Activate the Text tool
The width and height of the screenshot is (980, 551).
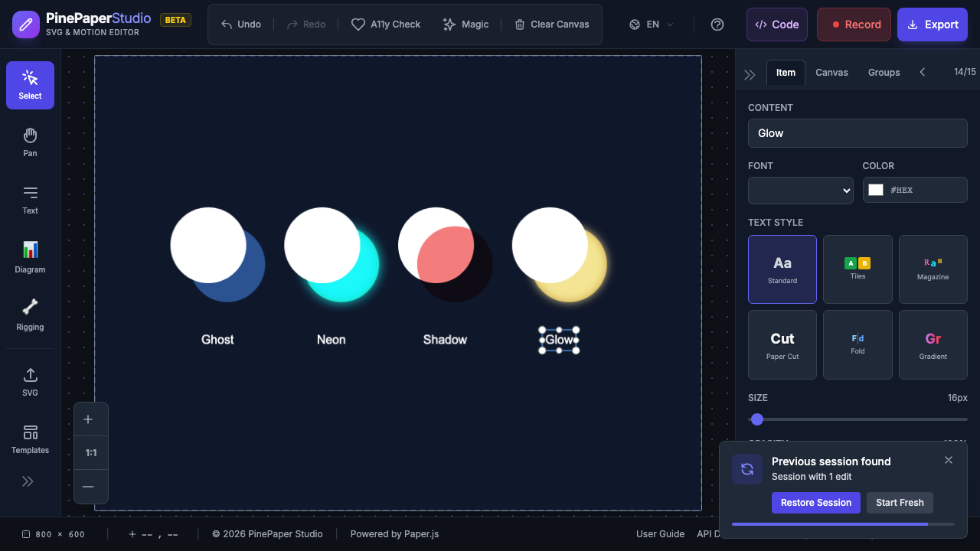pyautogui.click(x=29, y=199)
